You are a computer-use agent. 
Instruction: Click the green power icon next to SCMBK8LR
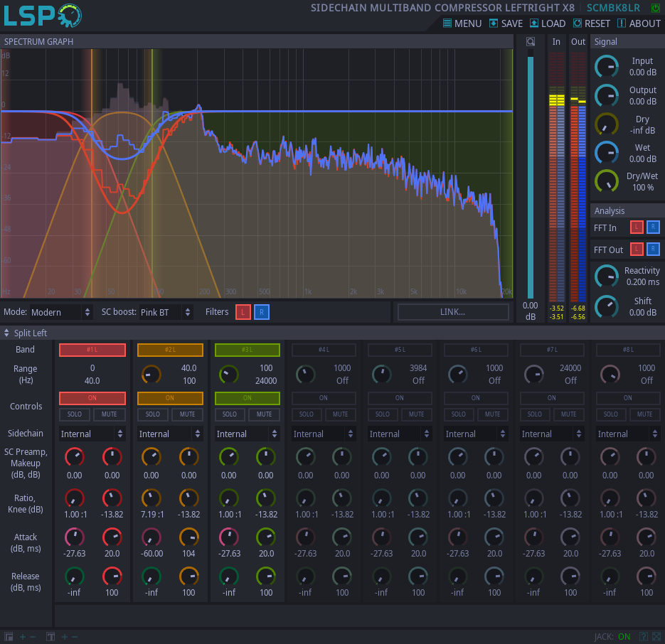coord(655,8)
